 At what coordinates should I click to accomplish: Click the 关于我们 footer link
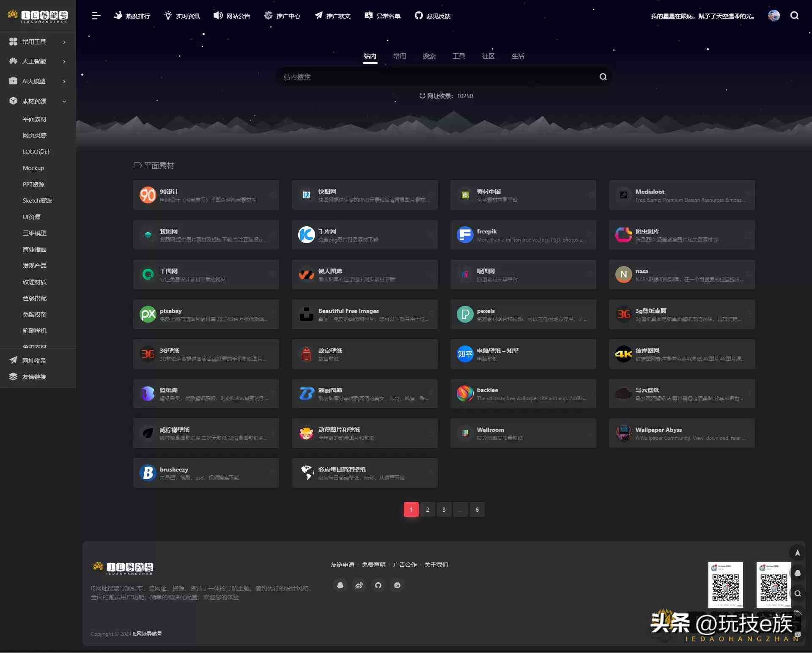tap(436, 565)
